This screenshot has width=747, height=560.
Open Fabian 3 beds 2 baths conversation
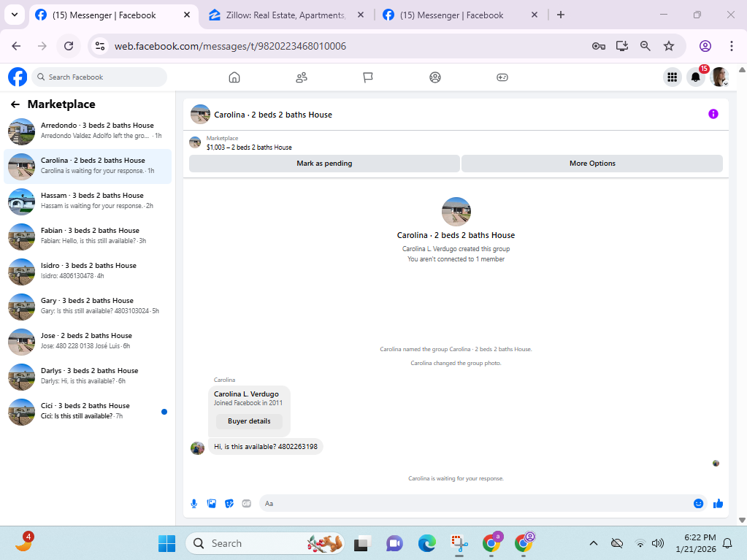tap(88, 237)
